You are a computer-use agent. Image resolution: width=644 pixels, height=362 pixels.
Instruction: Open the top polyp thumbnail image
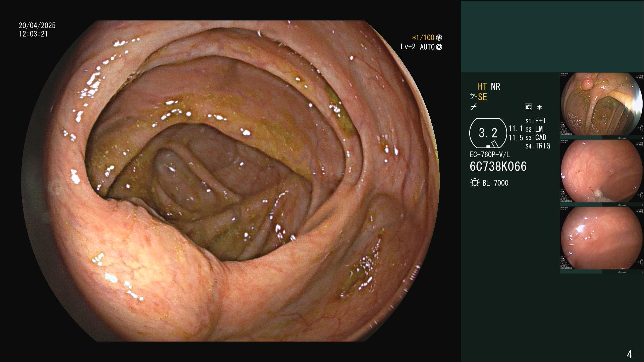602,104
